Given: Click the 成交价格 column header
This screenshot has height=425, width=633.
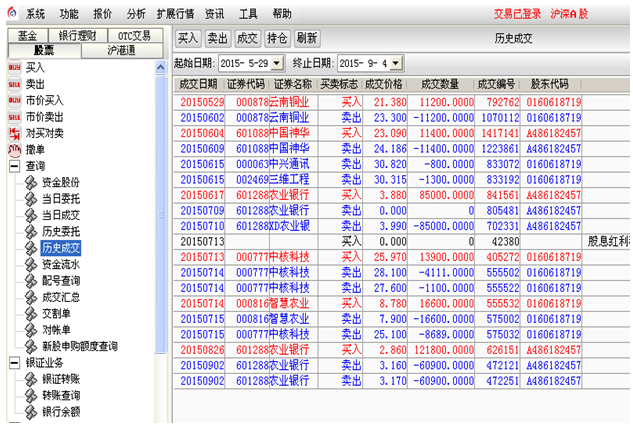Looking at the screenshot, I should pos(384,84).
